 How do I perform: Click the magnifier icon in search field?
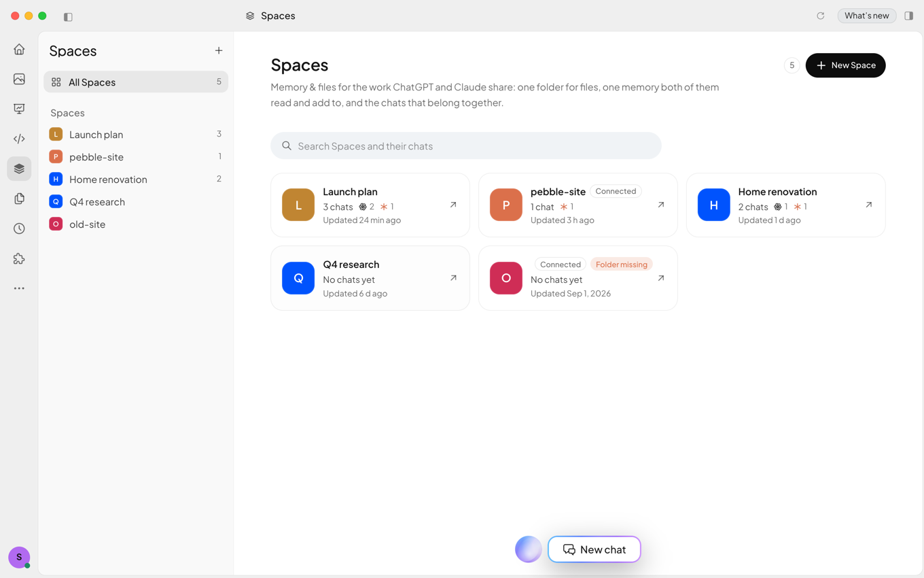tap(287, 146)
